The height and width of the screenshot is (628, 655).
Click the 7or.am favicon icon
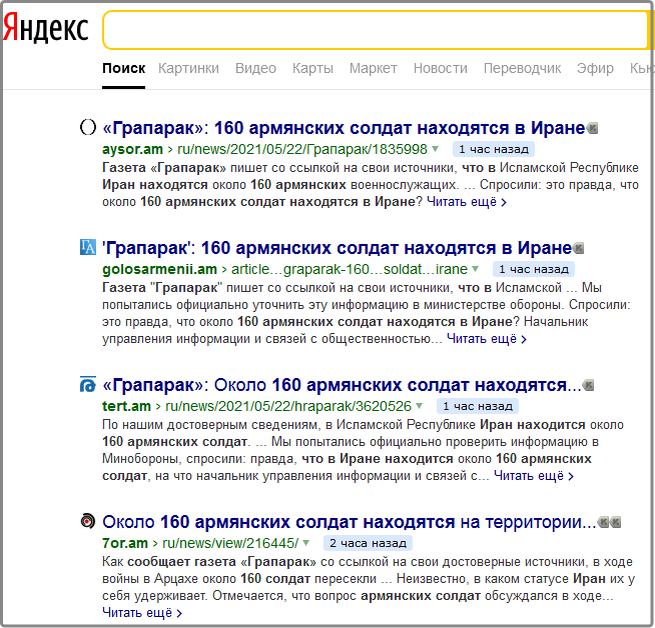tap(88, 521)
